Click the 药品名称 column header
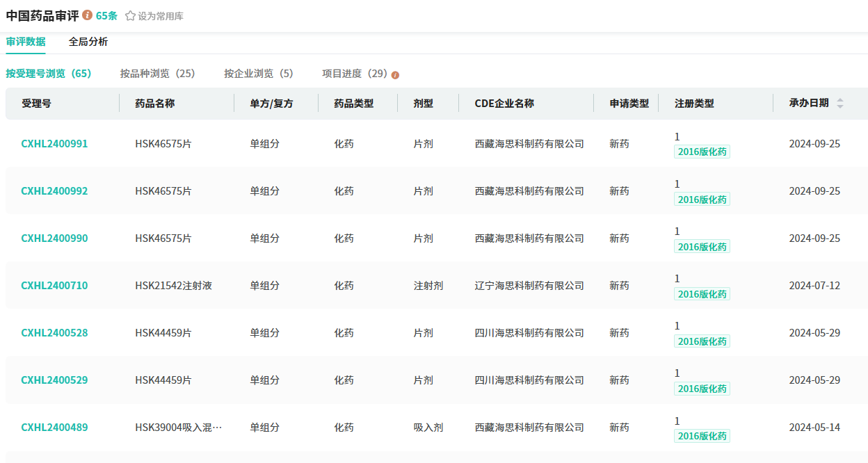868x463 pixels. coord(155,104)
